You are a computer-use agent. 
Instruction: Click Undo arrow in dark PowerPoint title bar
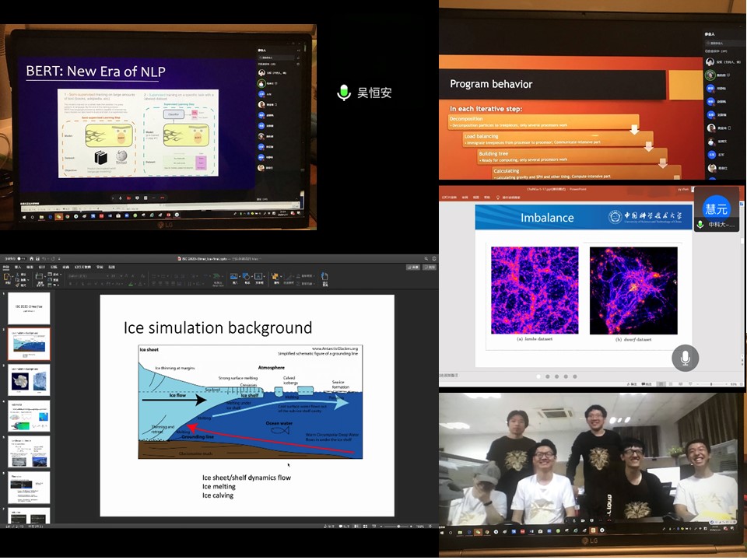pos(44,258)
